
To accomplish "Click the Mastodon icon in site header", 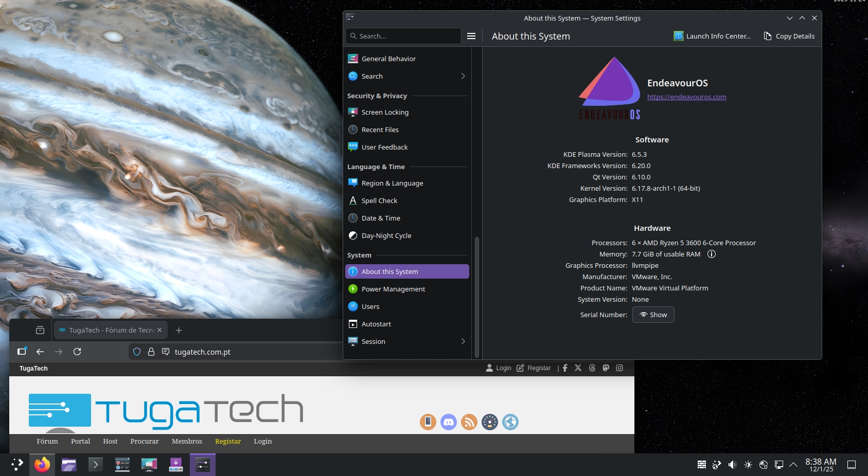I will click(x=606, y=368).
